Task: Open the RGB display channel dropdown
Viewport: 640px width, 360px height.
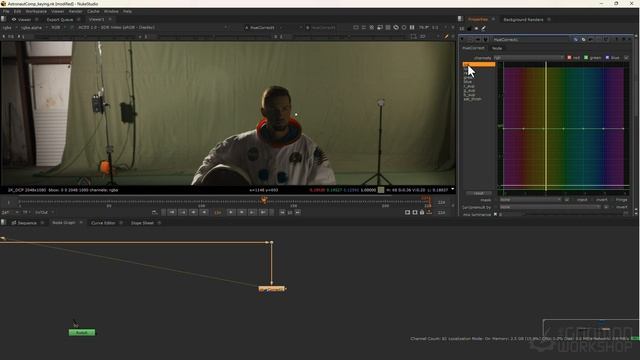Action: (57, 27)
